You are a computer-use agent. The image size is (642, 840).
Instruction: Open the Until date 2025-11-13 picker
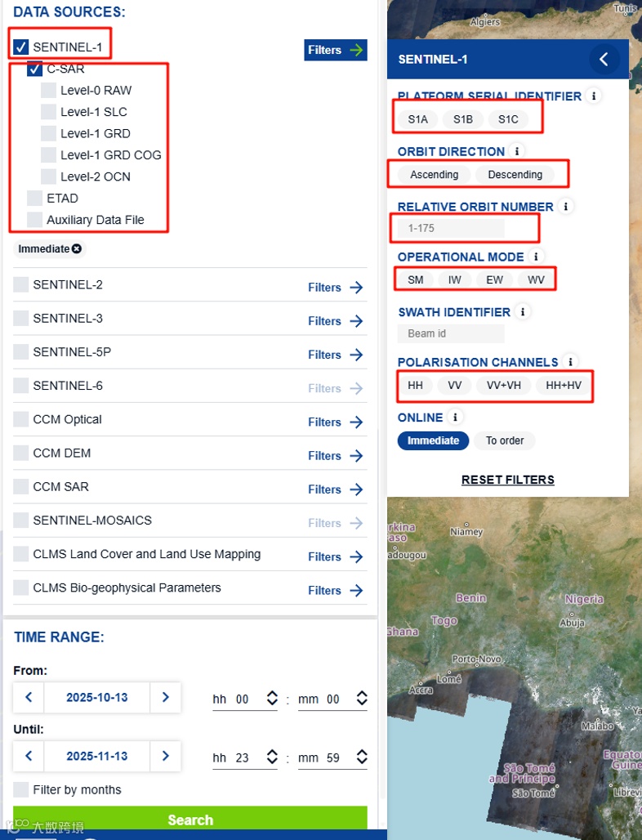click(97, 757)
